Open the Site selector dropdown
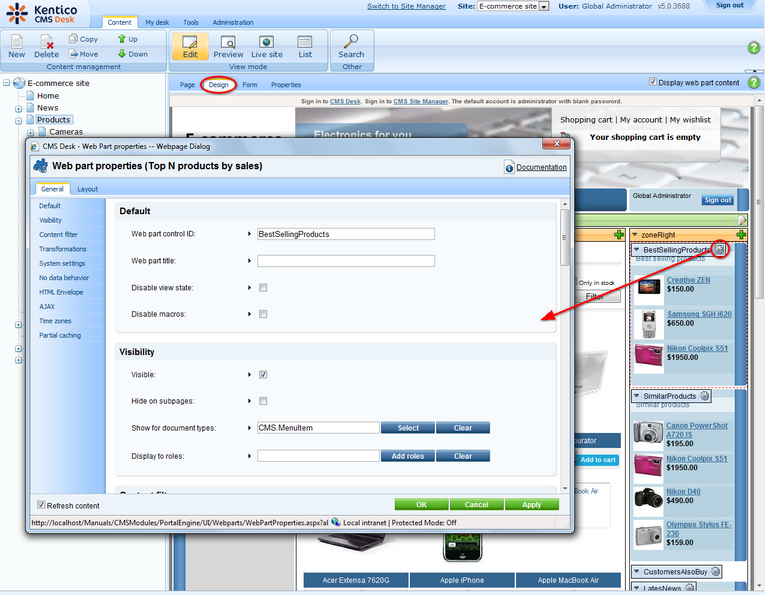 tap(544, 6)
